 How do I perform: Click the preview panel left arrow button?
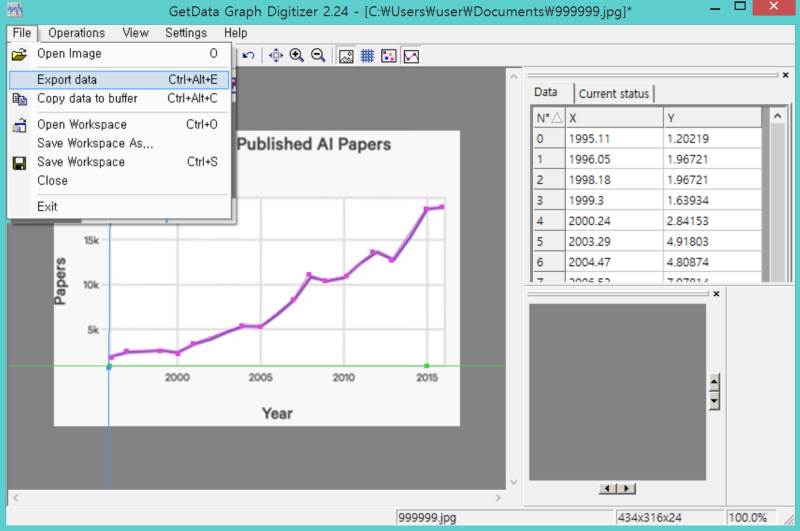[x=607, y=489]
